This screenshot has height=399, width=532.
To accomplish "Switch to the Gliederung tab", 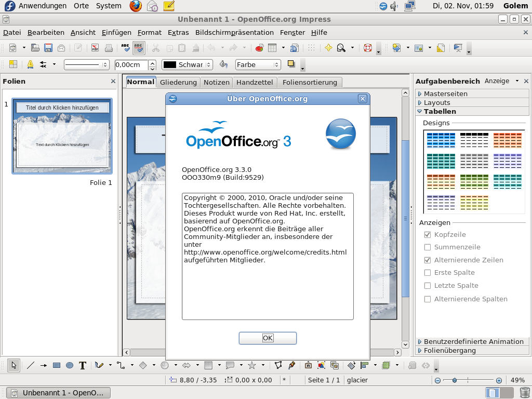I will pyautogui.click(x=179, y=82).
